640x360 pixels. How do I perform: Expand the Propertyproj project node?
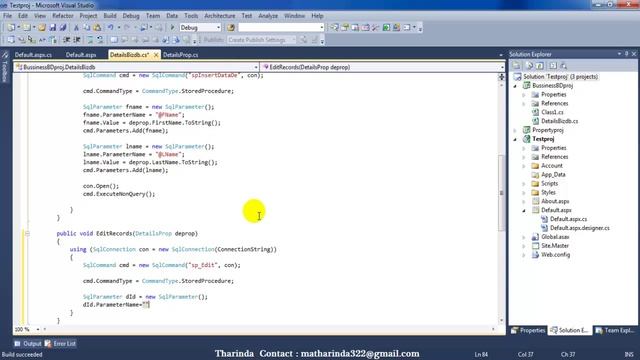[x=515, y=130]
